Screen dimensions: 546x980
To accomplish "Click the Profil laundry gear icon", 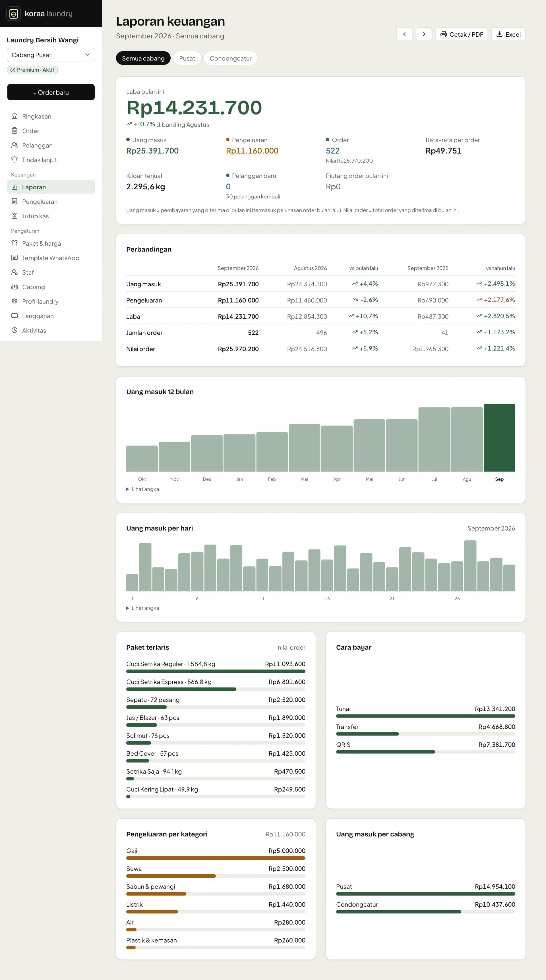I will 15,301.
